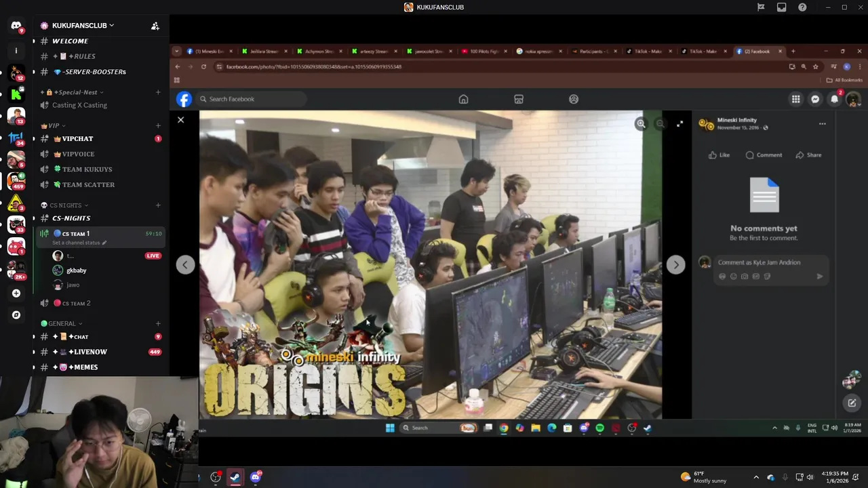The width and height of the screenshot is (868, 488).
Task: Open Mineski Infinity page link
Action: click(x=736, y=120)
